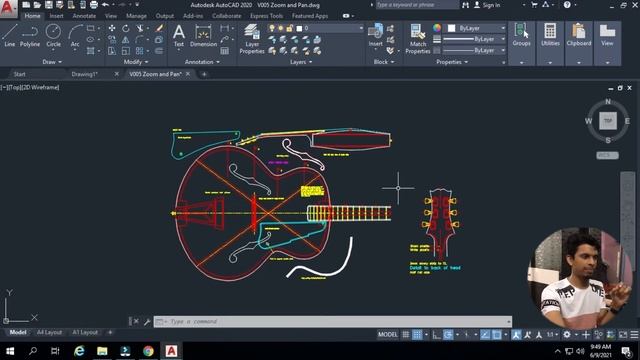Select the Polyline tool
The image size is (640, 360).
[x=30, y=35]
